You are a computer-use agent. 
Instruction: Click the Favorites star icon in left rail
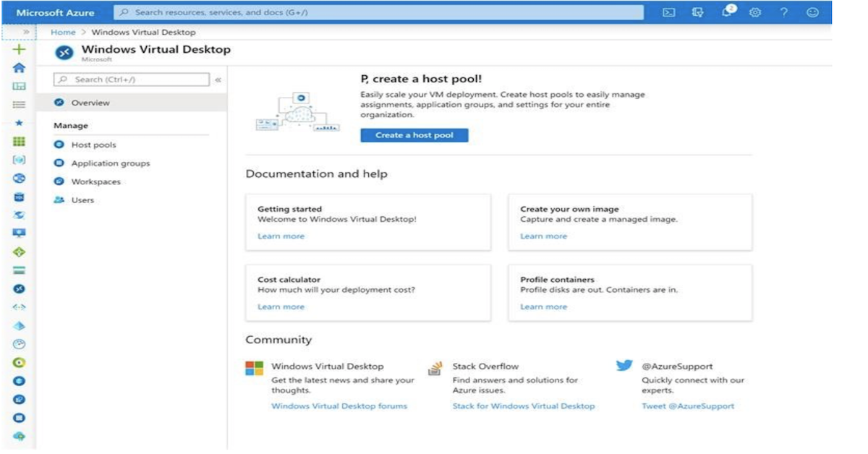tap(20, 123)
